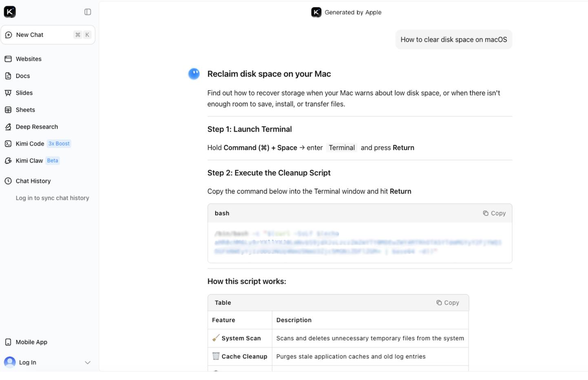Launch Kimi Claw tool
Image resolution: width=588 pixels, height=380 pixels.
[29, 160]
